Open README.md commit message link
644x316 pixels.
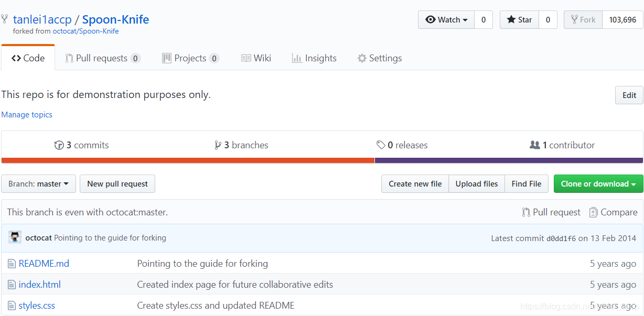point(202,264)
